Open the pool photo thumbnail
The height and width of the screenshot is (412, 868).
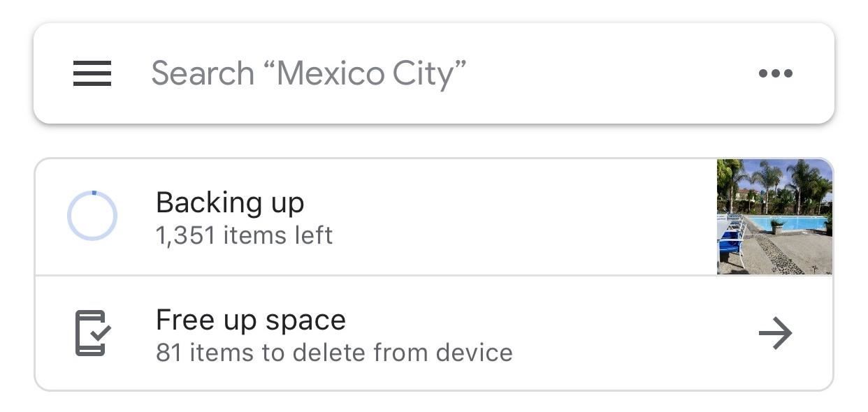point(774,216)
